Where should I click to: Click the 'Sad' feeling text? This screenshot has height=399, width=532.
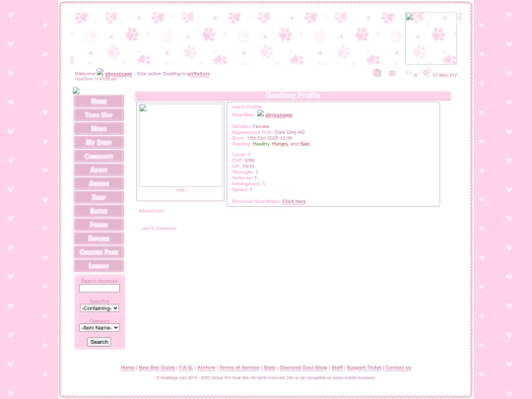coord(304,144)
